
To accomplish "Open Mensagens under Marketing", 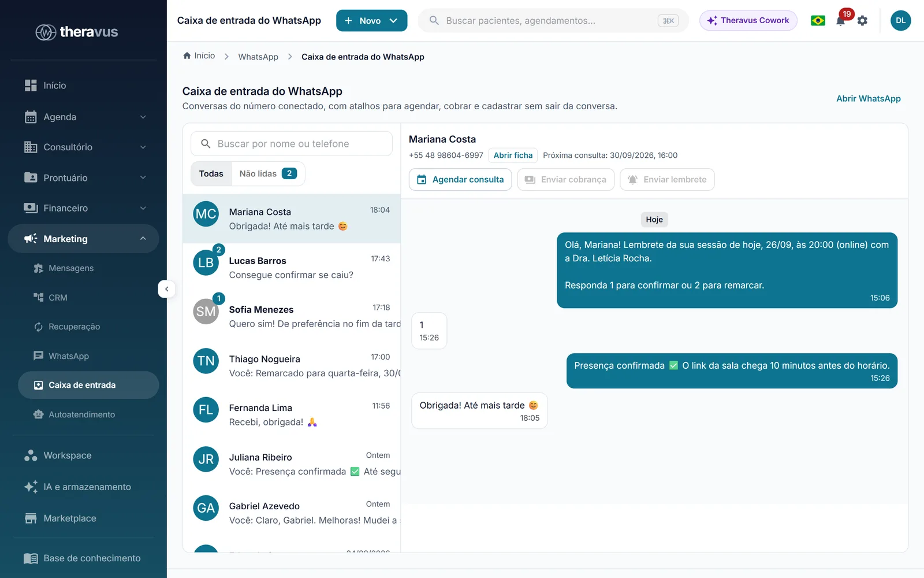I will point(71,268).
